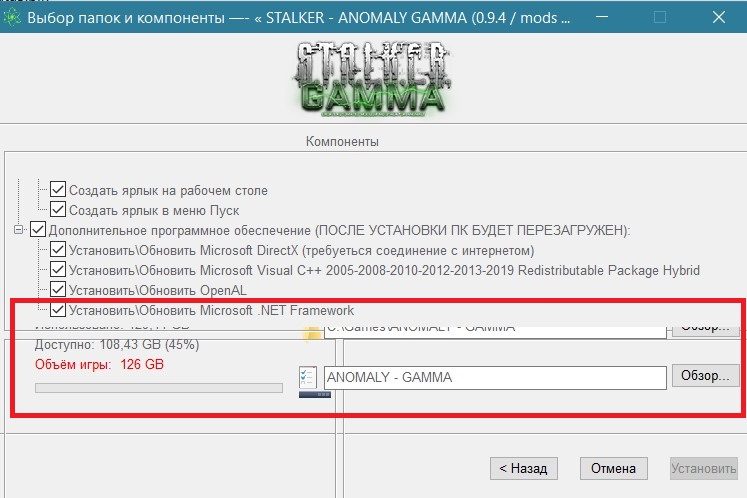
Task: Minimize the installer window
Action: [x=602, y=17]
